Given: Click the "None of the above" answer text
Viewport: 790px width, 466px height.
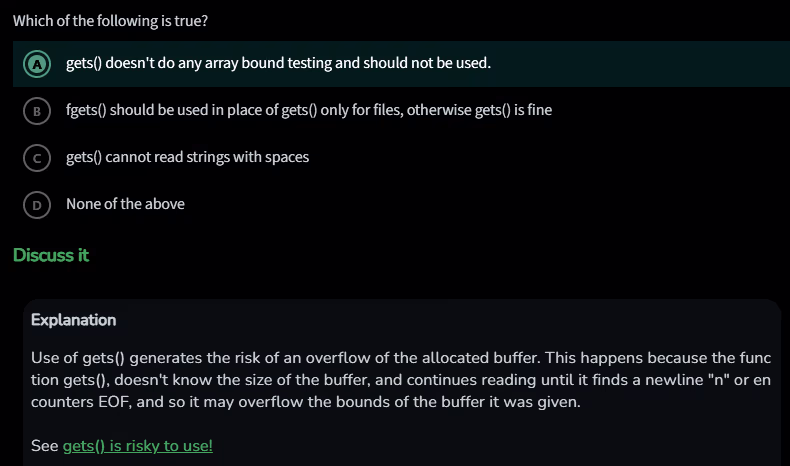Looking at the screenshot, I should click(x=125, y=204).
